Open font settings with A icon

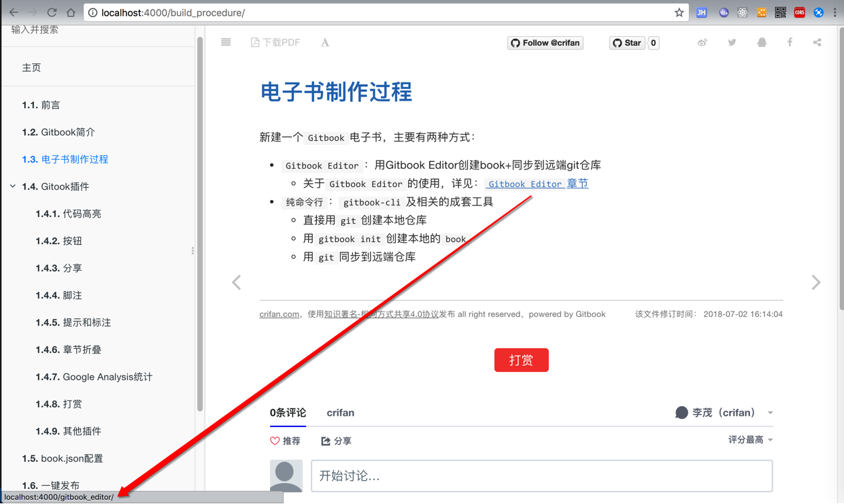(x=325, y=42)
